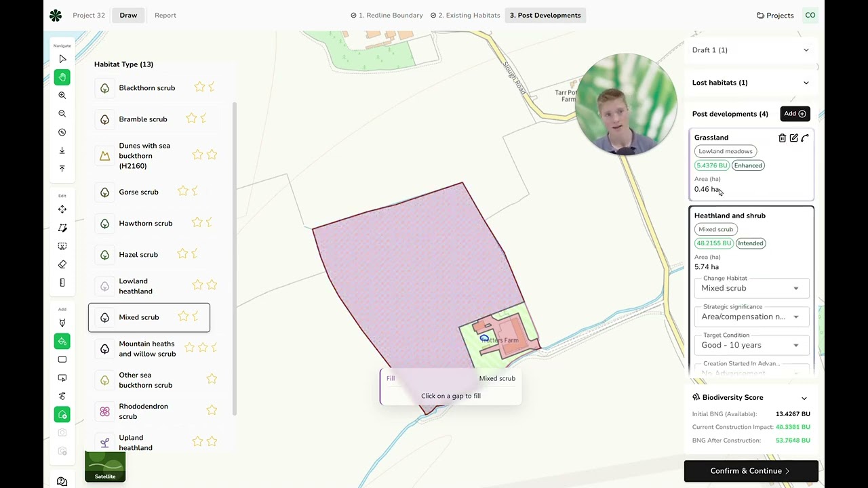
Task: Click the 48.2155 BU value badge
Action: pyautogui.click(x=713, y=243)
